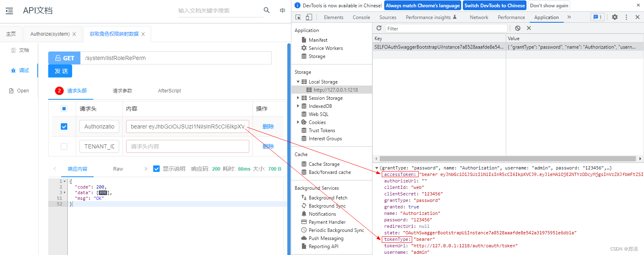Screen dimensions: 644x255
Task: Go to the 主页 home tab
Action: point(11,34)
